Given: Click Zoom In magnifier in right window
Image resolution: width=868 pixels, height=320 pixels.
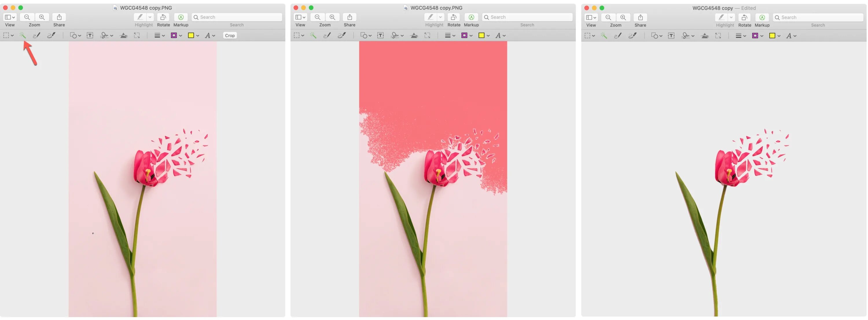Looking at the screenshot, I should point(623,18).
